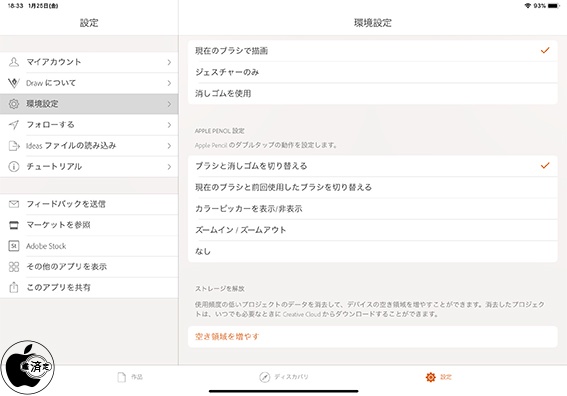The image size is (567, 396).
Task: Expand マイアカウント row chevron
Action: 169,62
